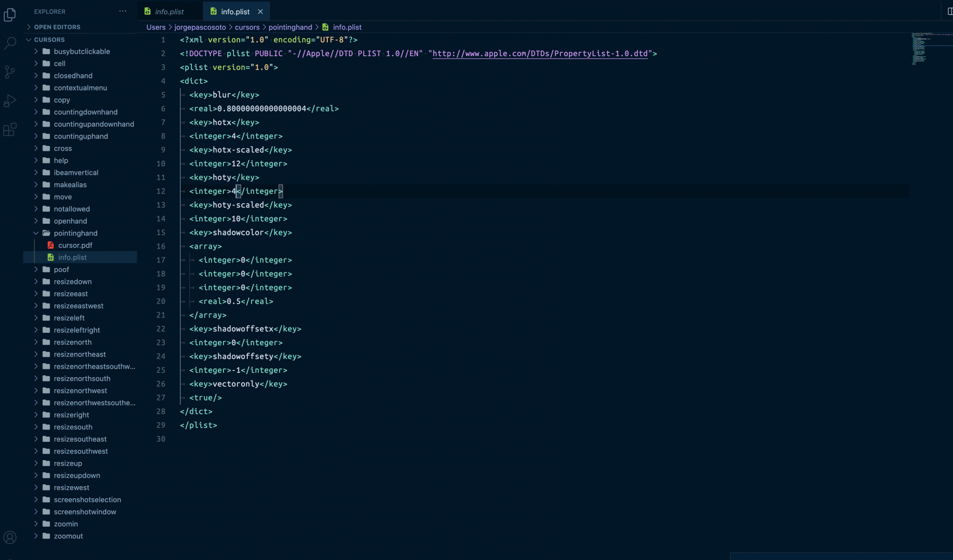Open the Accounts icon at bottom

[10, 538]
